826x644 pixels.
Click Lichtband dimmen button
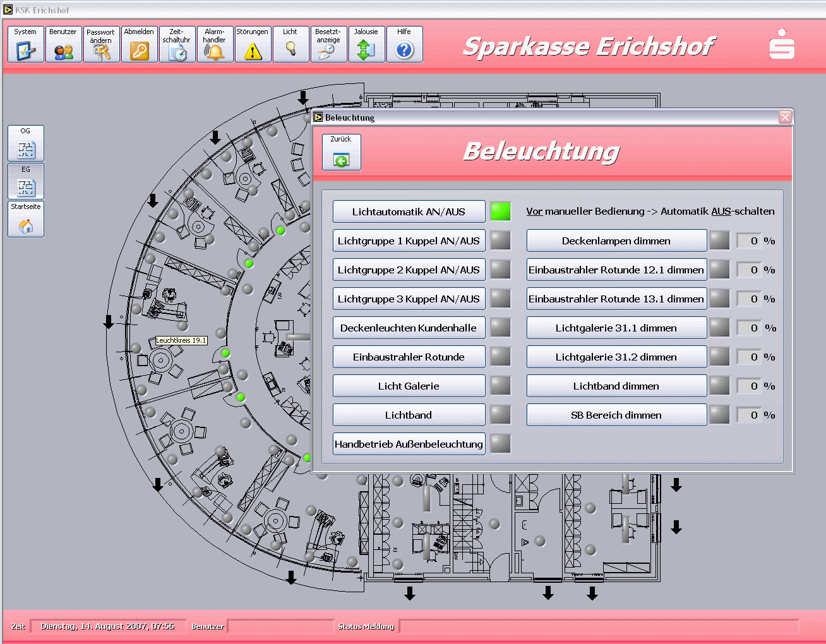[x=617, y=386]
